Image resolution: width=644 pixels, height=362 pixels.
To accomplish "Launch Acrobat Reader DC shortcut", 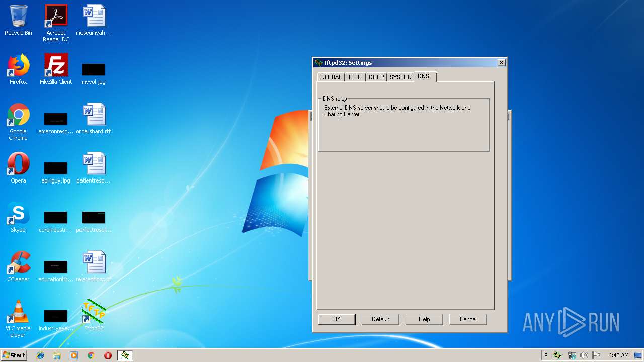I will [x=56, y=23].
